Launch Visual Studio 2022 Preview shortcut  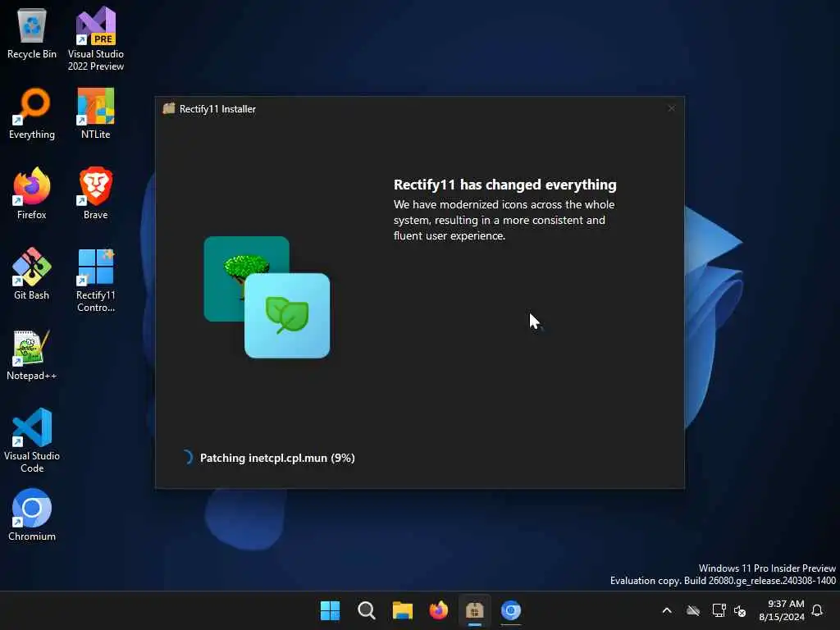pos(95,39)
